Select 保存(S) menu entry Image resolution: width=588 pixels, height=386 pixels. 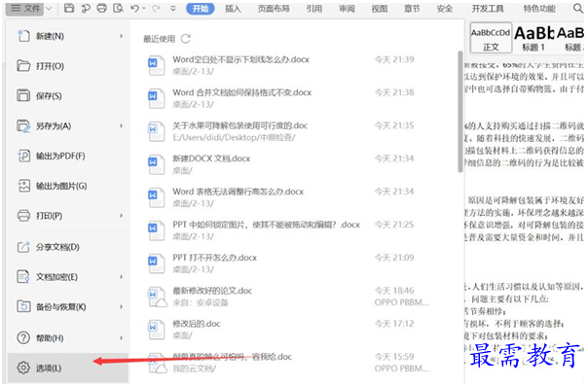coord(68,96)
